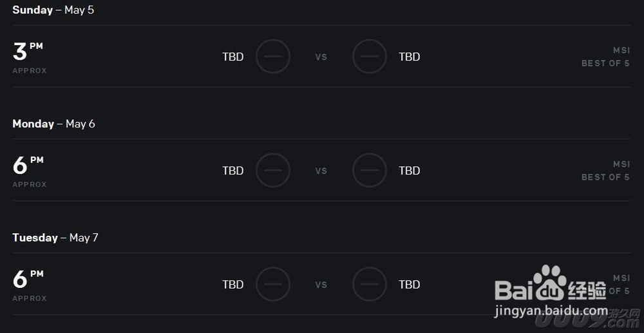Screen dimensions: 644x333
Task: Click the 3 PM approx time on Sunday
Action: [30, 57]
